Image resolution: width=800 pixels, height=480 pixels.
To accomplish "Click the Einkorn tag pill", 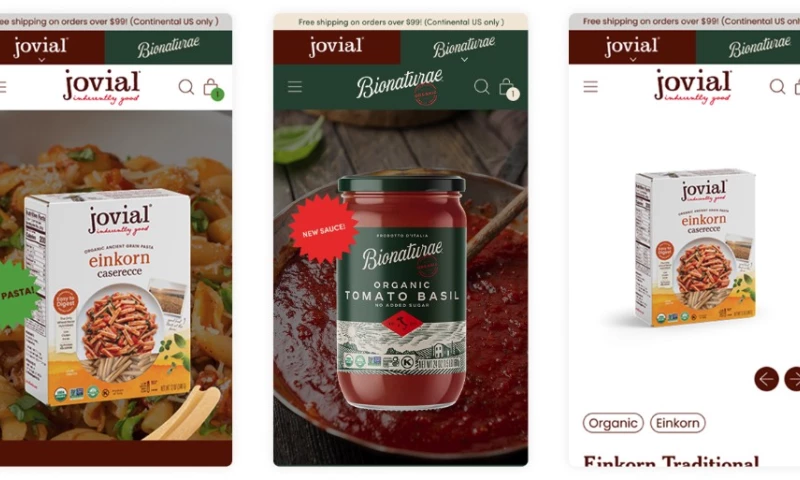I will point(678,423).
